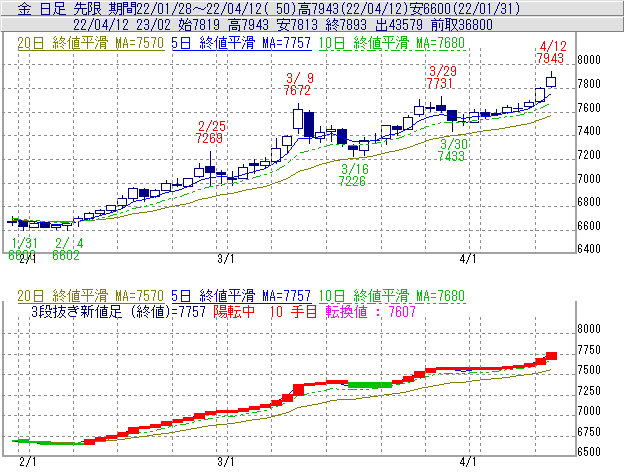Click the red 10 手目 count text
Image resolution: width=624 pixels, height=475 pixels.
click(x=293, y=311)
